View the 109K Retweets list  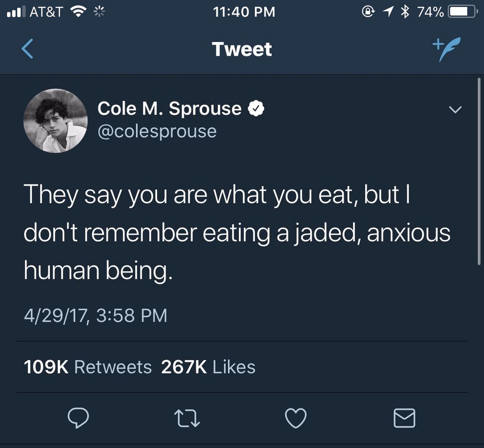[88, 367]
